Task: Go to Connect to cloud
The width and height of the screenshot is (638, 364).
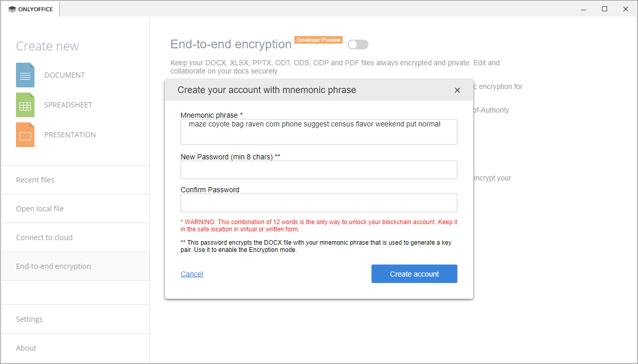Action: click(x=44, y=238)
